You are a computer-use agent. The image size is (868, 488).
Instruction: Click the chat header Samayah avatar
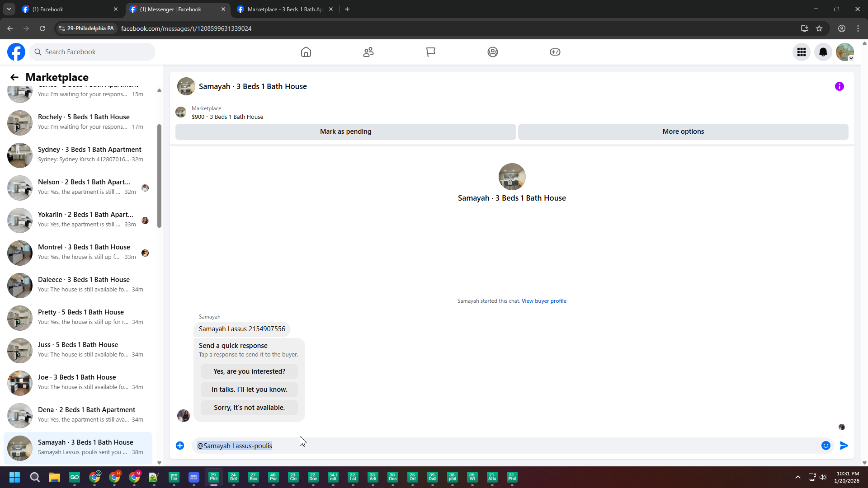coord(186,86)
